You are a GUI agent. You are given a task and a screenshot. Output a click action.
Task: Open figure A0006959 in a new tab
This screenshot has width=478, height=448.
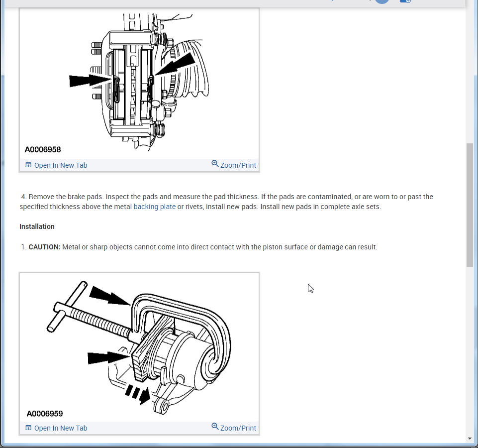pos(56,428)
